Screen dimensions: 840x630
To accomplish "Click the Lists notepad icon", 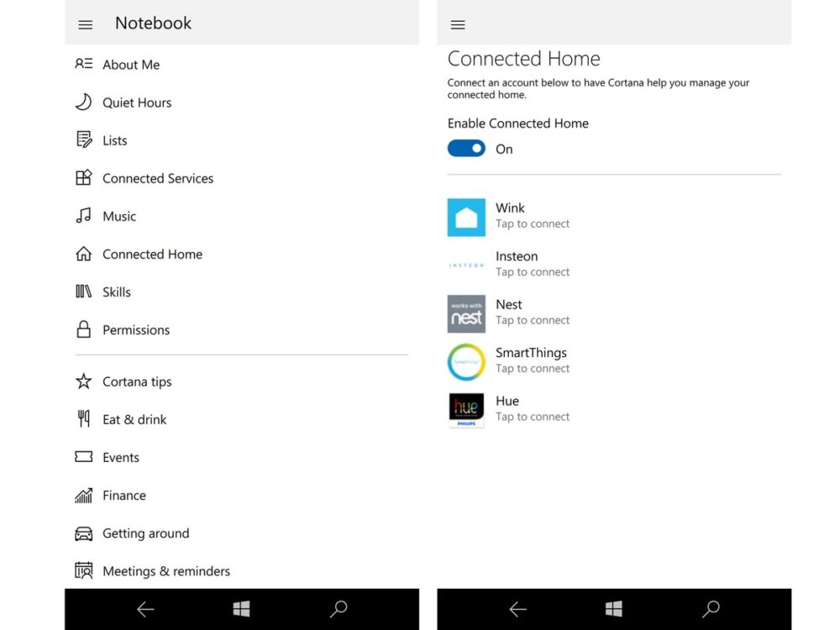I will click(x=84, y=140).
